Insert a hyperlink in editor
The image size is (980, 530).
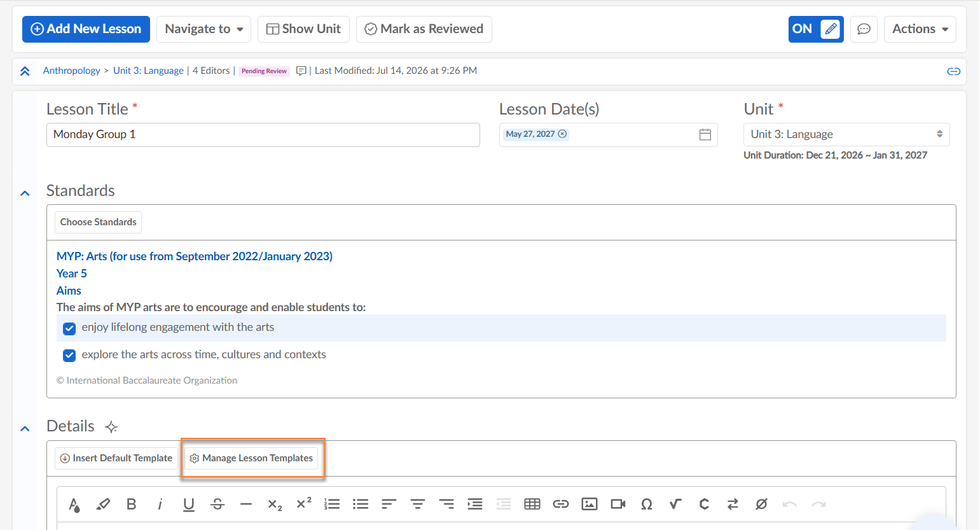pos(561,505)
